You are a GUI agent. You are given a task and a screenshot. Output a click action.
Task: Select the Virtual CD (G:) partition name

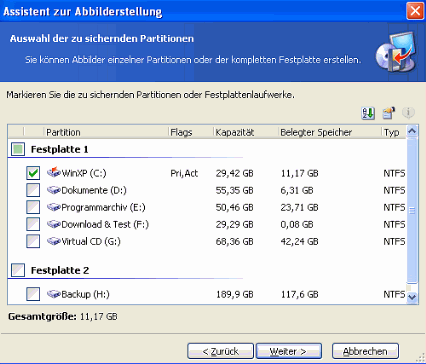point(91,241)
